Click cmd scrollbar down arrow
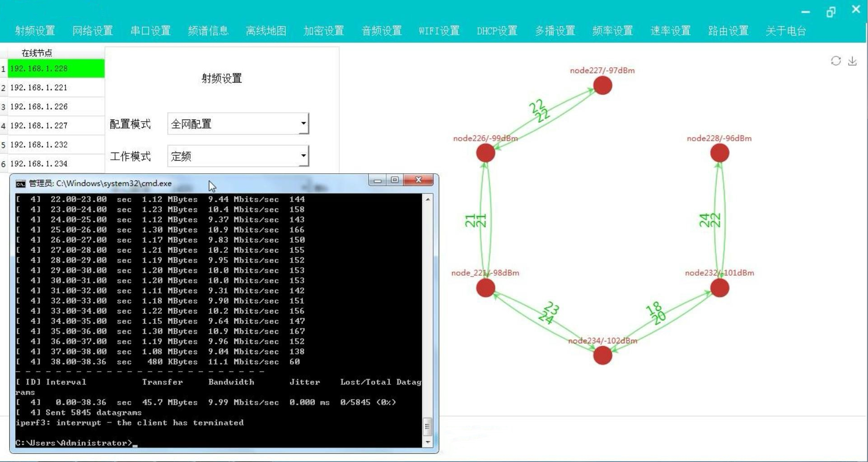The width and height of the screenshot is (868, 462). click(427, 442)
